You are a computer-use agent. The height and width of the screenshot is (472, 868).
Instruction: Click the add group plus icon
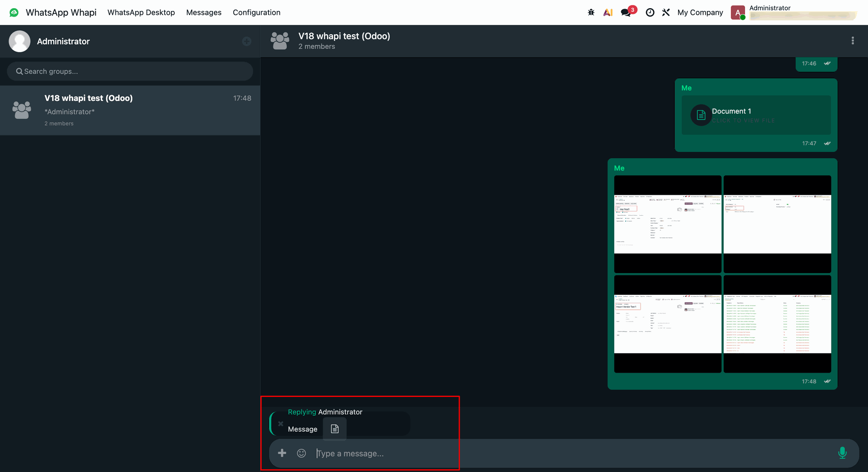[246, 42]
